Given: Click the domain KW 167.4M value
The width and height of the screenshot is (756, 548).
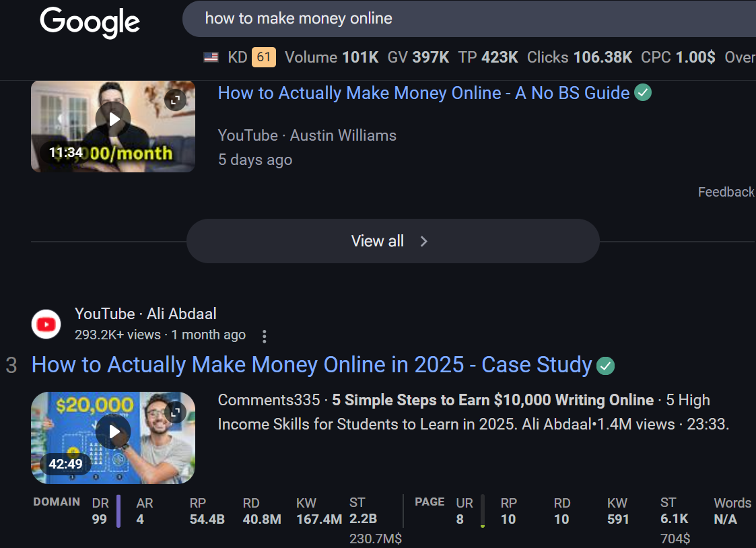Looking at the screenshot, I should pos(318,519).
